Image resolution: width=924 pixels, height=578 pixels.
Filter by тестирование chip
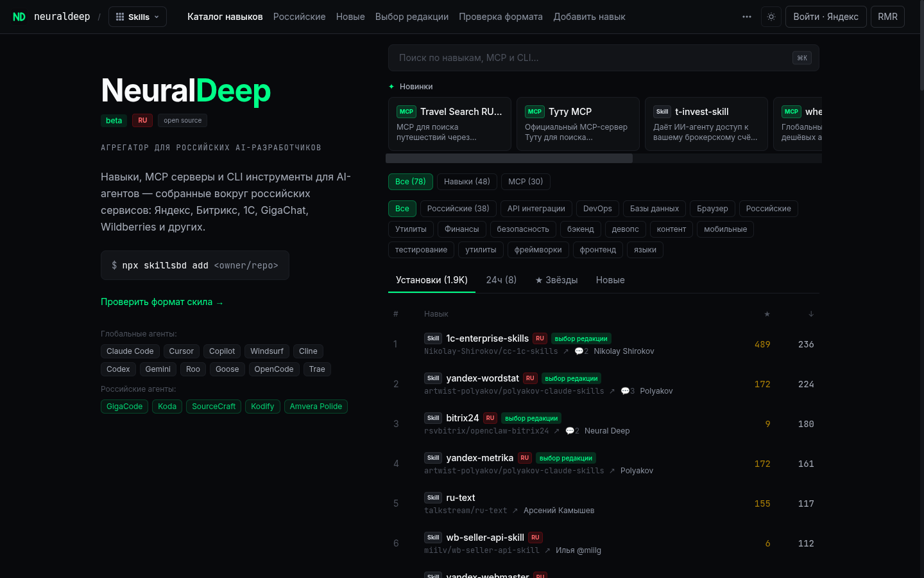(421, 250)
